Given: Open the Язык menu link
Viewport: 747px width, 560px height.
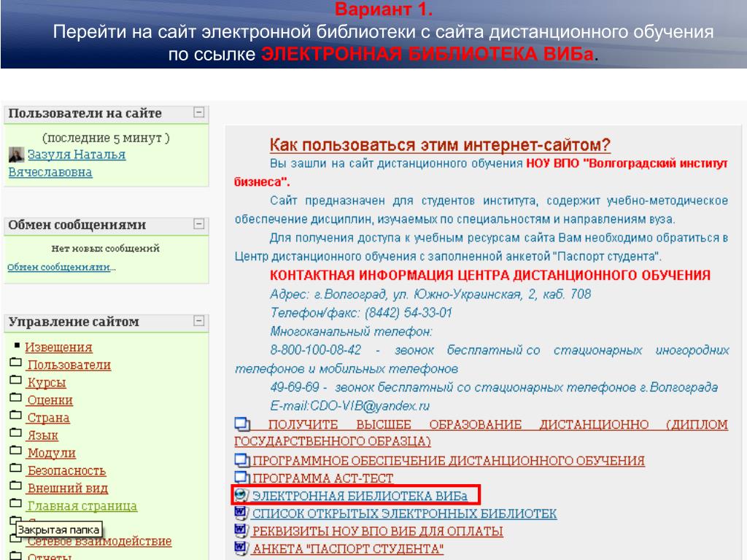Looking at the screenshot, I should coord(42,436).
